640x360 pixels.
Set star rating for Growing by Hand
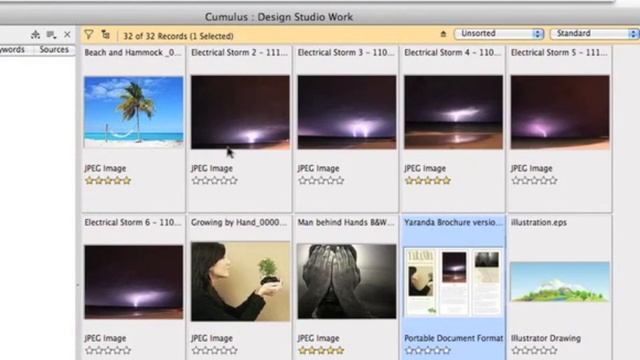pos(215,350)
